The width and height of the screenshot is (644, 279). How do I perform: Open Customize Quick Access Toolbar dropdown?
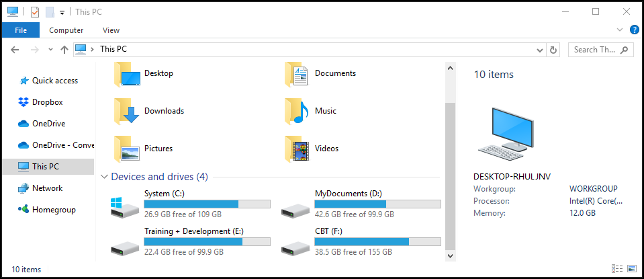coord(62,12)
